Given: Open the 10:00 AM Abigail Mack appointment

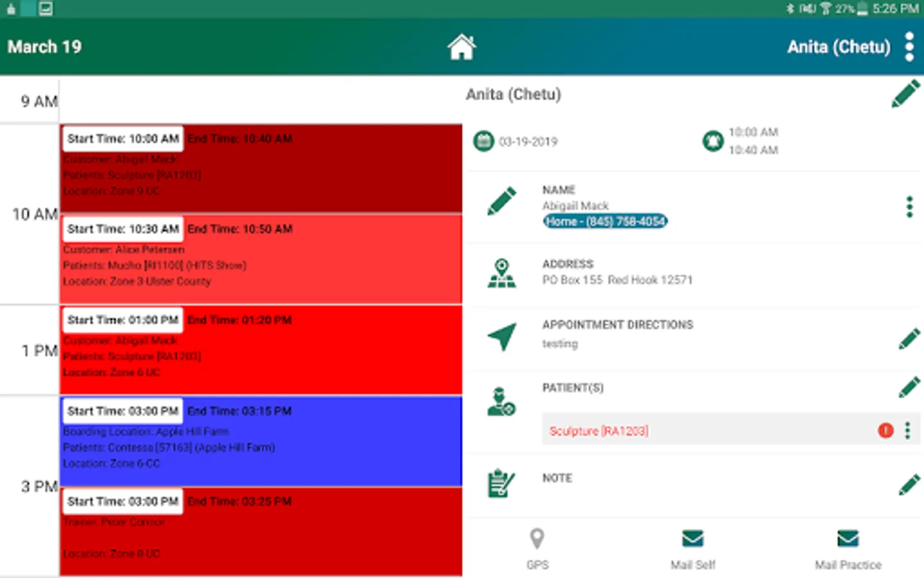Looking at the screenshot, I should (261, 168).
